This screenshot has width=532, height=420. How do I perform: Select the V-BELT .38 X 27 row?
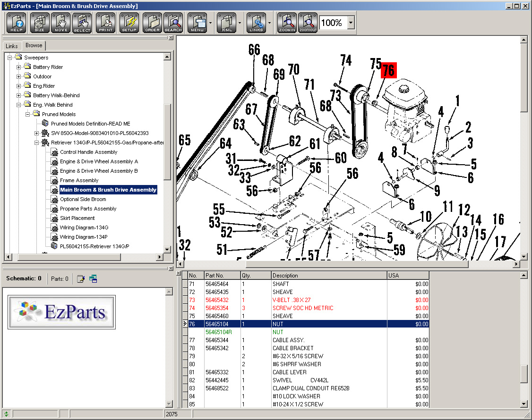point(309,300)
